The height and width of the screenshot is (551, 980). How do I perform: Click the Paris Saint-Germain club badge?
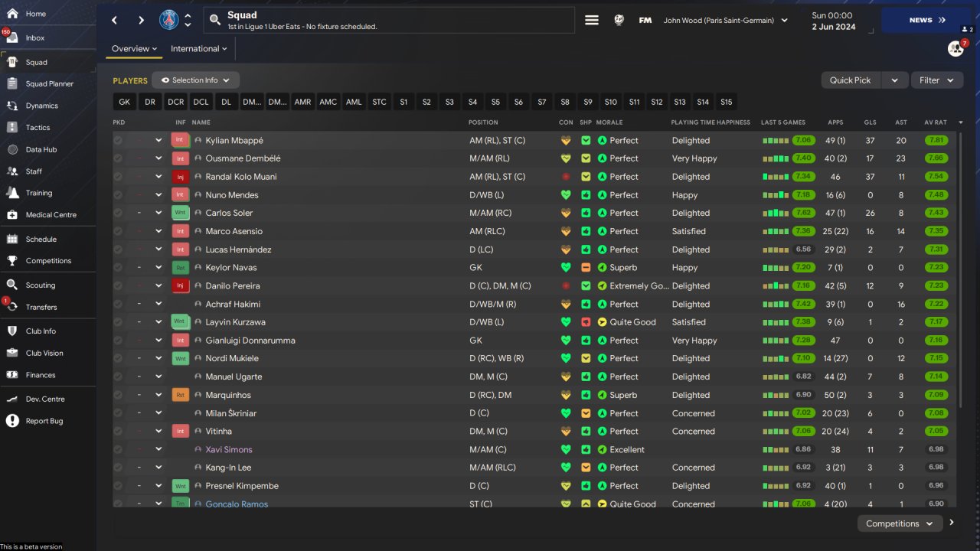168,21
